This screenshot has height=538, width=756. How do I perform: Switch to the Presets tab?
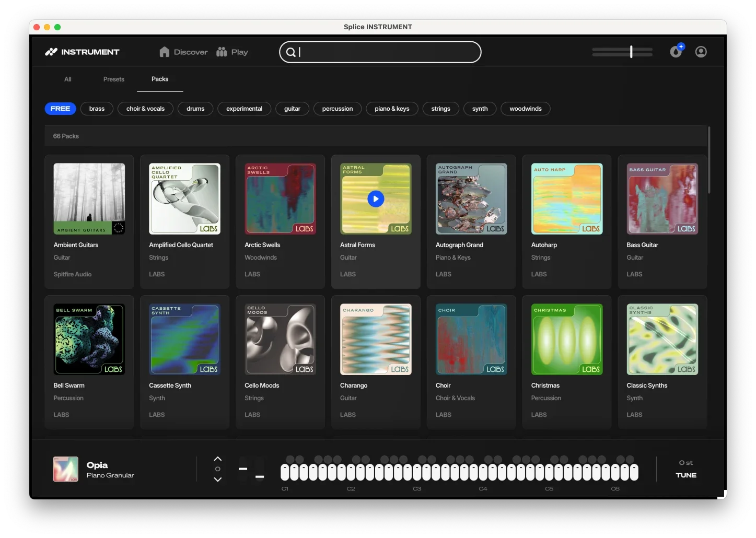point(114,79)
